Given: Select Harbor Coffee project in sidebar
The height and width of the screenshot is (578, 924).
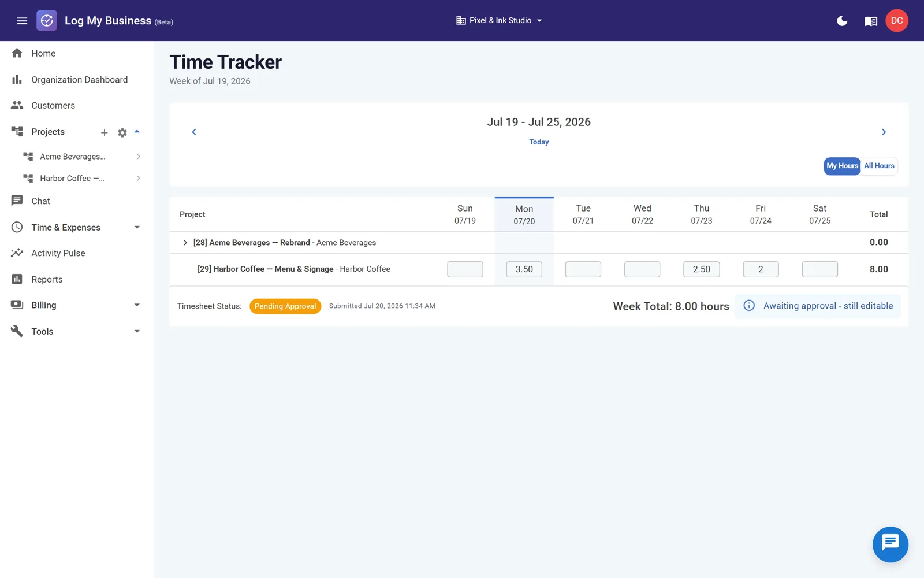Looking at the screenshot, I should click(72, 179).
